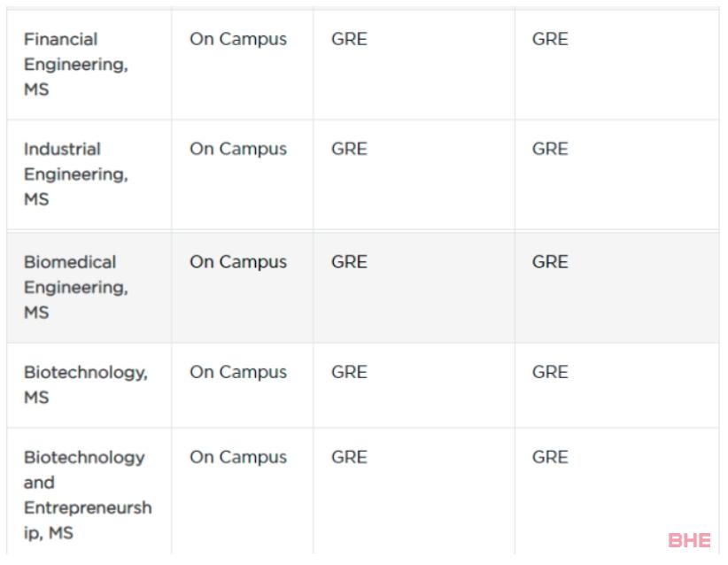Select Industrial Engineering, MS program name
The height and width of the screenshot is (565, 728).
(x=75, y=174)
